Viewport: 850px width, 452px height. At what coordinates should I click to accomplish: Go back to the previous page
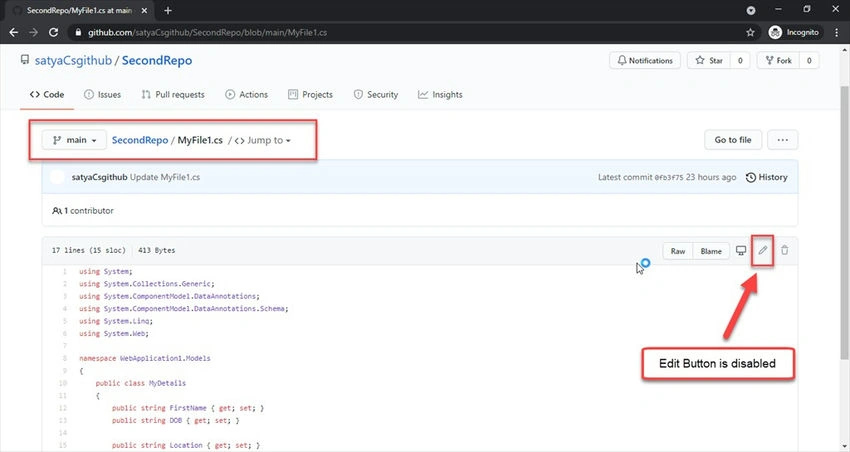point(14,33)
